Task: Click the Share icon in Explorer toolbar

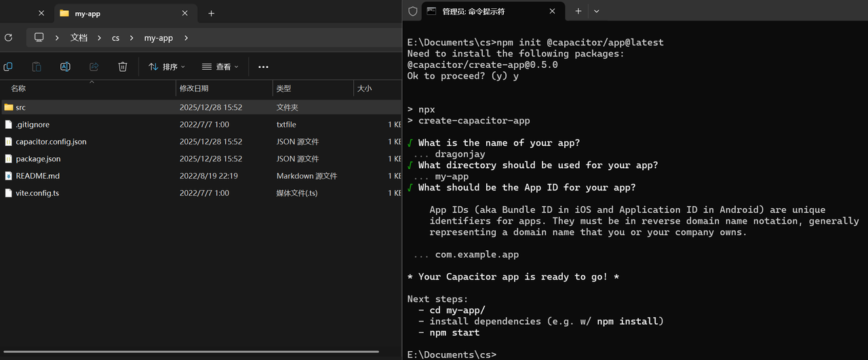Action: pyautogui.click(x=94, y=66)
